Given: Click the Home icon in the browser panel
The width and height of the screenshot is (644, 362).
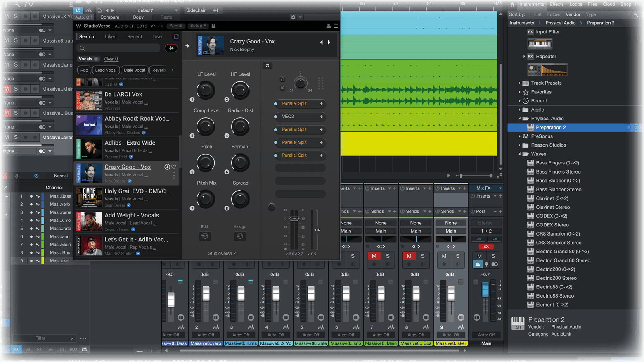Looking at the screenshot, I should point(512,5).
